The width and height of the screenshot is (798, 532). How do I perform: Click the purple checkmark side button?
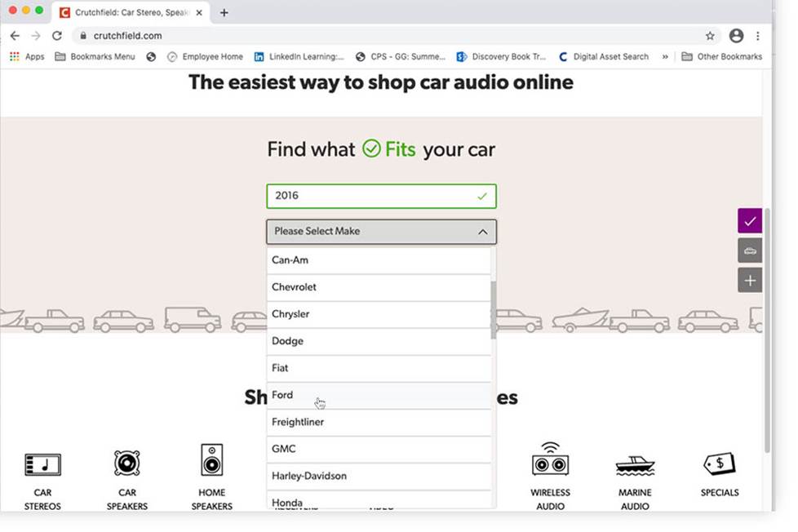(x=750, y=221)
